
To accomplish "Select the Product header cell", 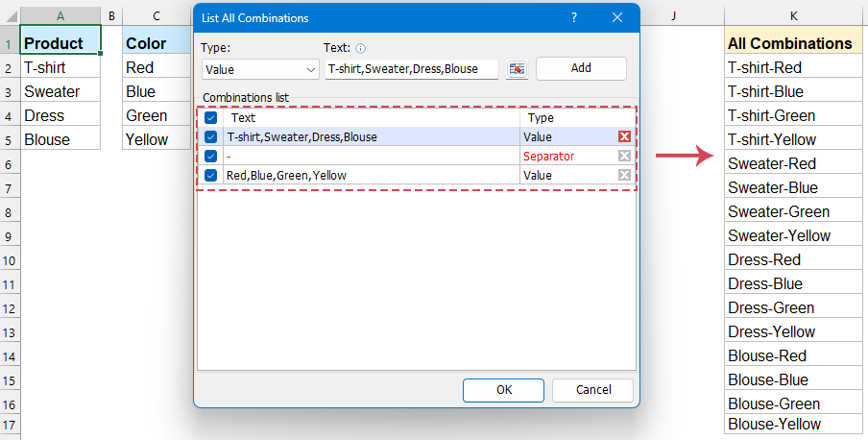I will click(60, 41).
